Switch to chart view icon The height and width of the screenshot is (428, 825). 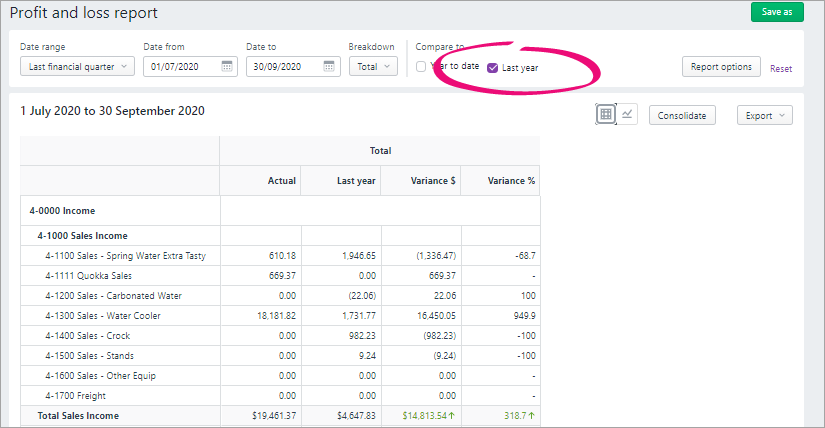(627, 115)
